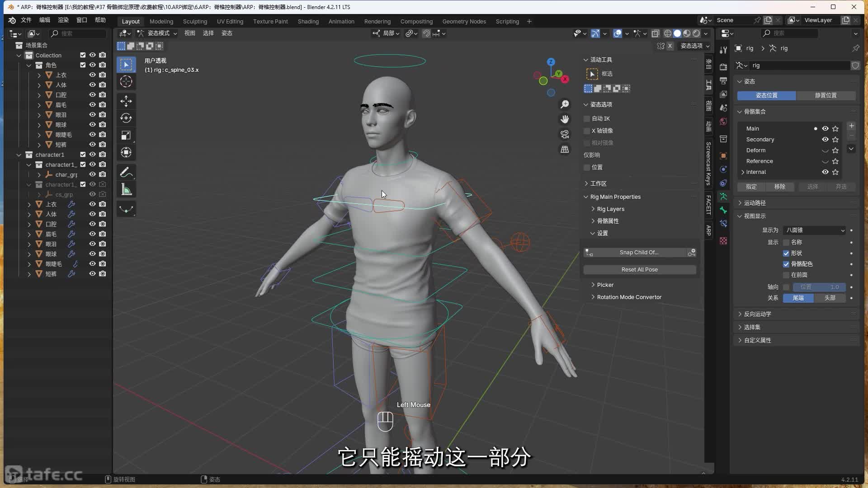Click the Reset All Pose button
The image size is (868, 488).
tap(639, 270)
